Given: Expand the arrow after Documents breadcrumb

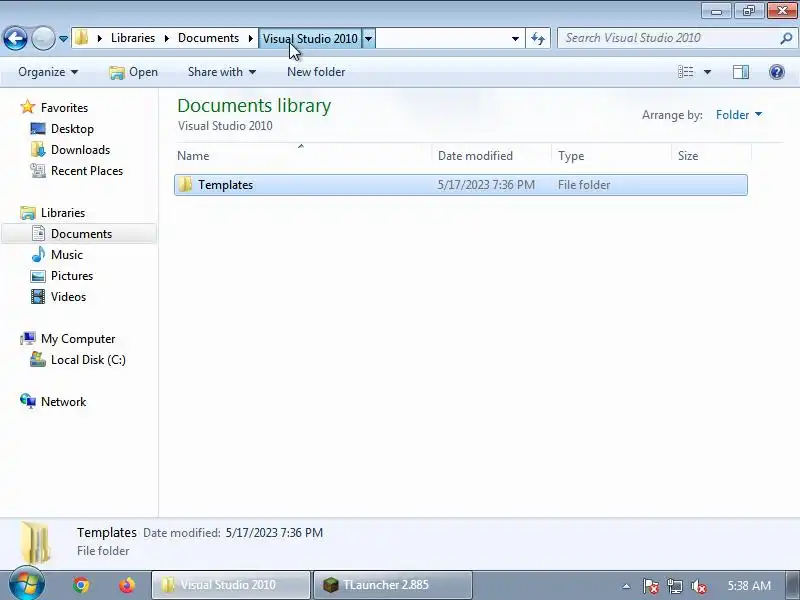Looking at the screenshot, I should coord(251,38).
